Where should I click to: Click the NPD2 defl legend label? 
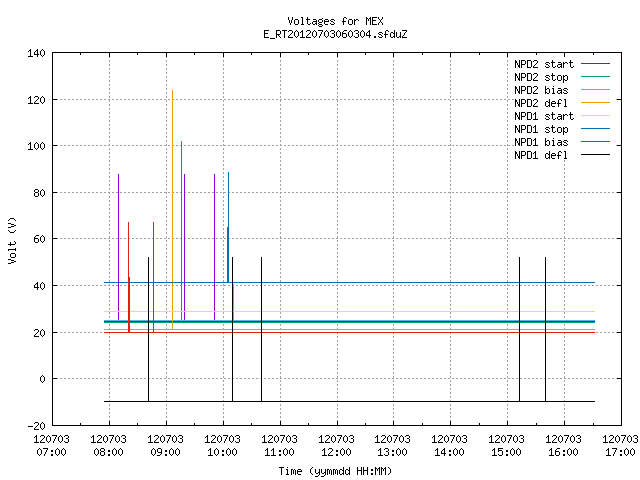pyautogui.click(x=541, y=103)
